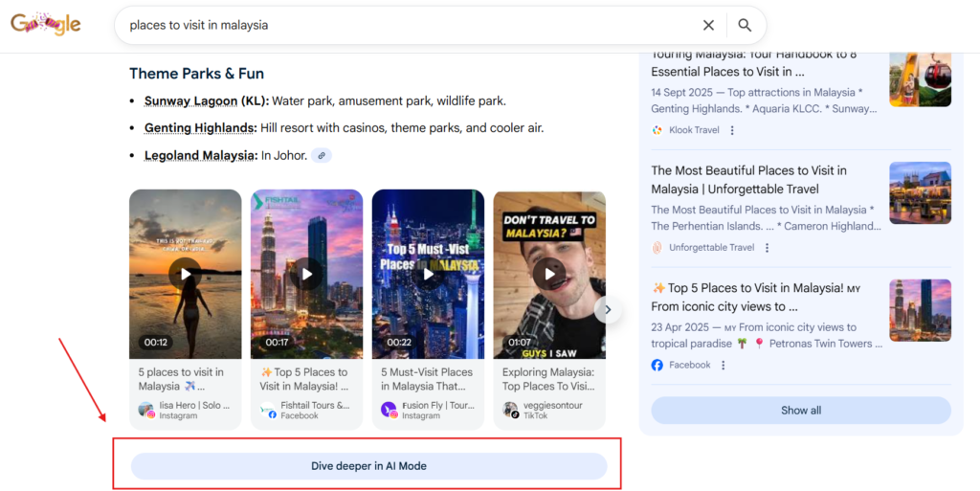Click the Top 5 Places Facebook result thumbnail
The height and width of the screenshot is (491, 980).
point(920,310)
